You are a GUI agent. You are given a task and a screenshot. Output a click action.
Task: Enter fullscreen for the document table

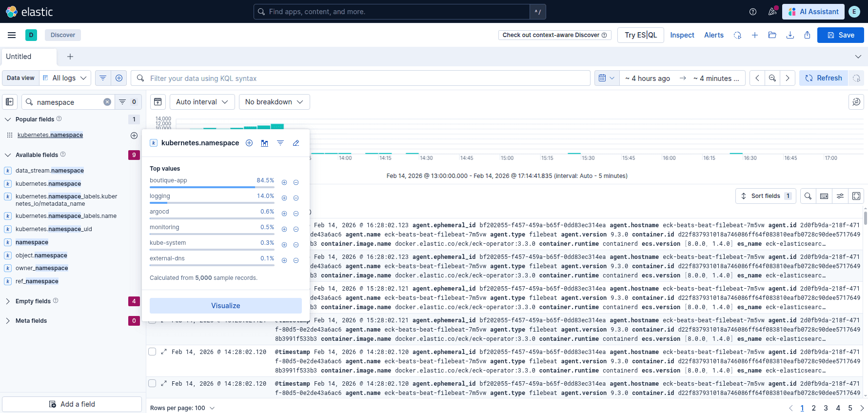click(856, 196)
